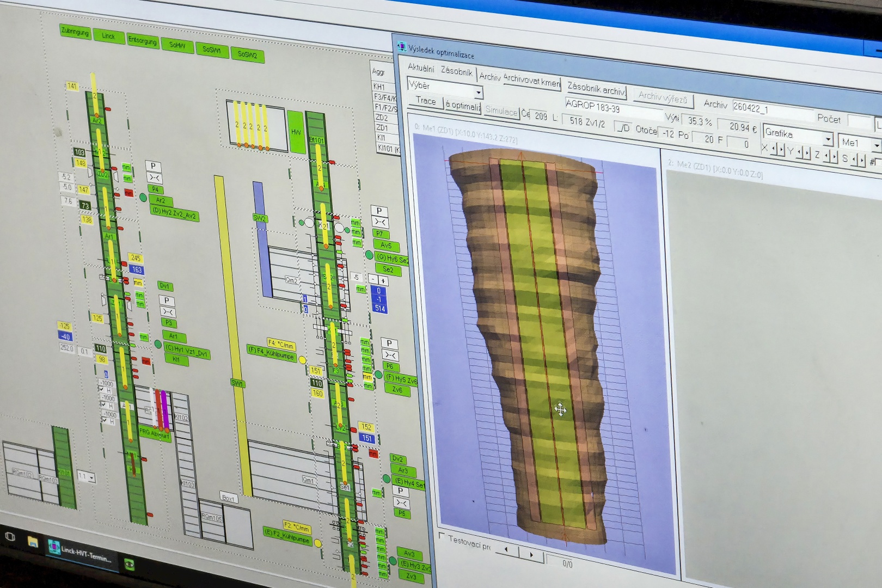882x588 pixels.
Task: Switch to the Archiv tab
Action: pyautogui.click(x=489, y=77)
